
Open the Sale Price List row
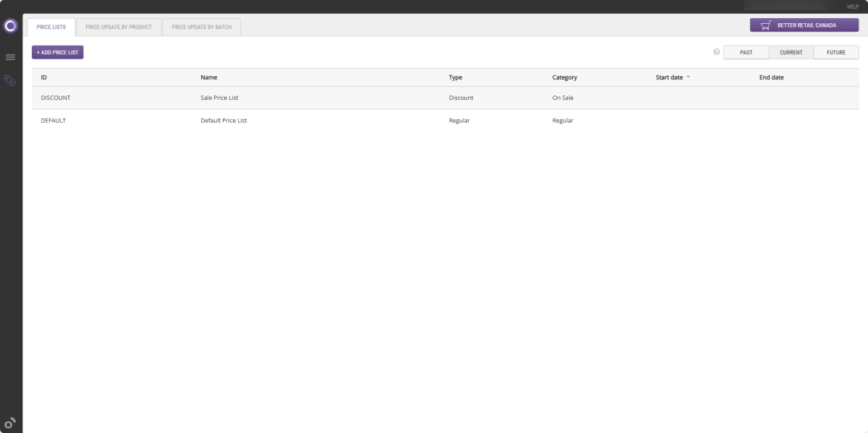coord(219,98)
